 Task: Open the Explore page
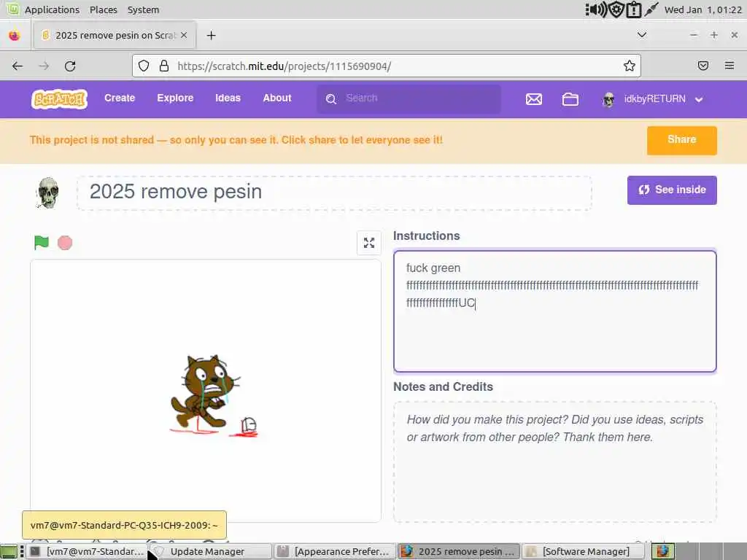(175, 98)
